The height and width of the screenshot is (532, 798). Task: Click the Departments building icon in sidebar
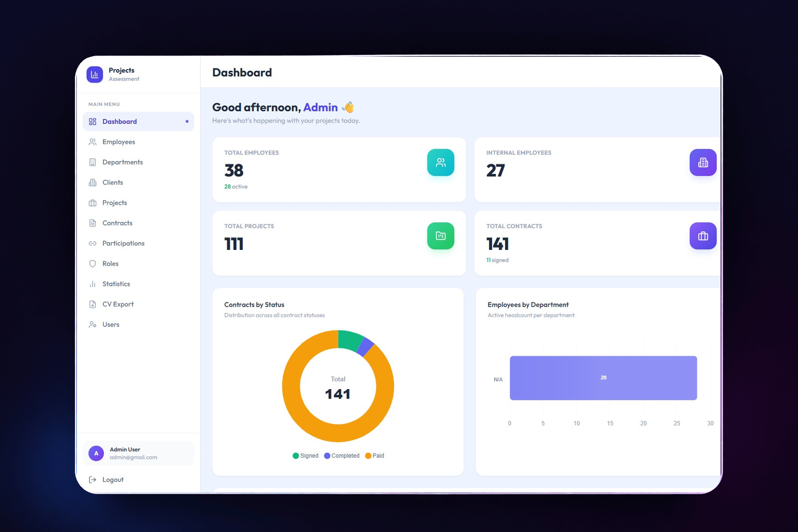coord(92,162)
